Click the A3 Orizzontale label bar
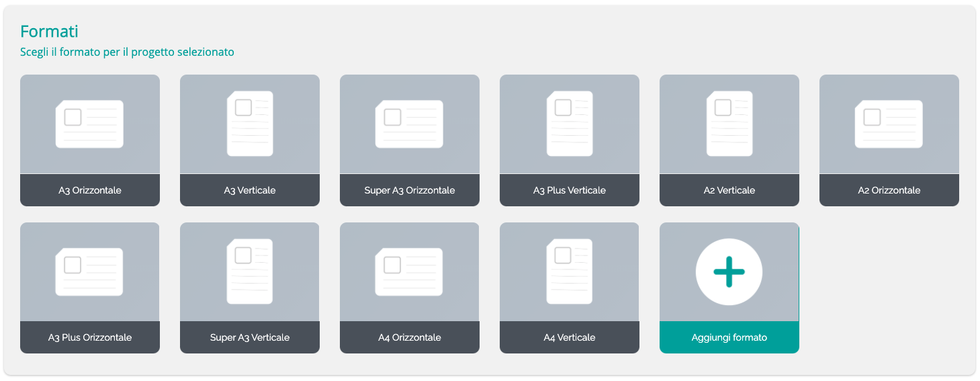Viewport: 980px width, 381px height. click(x=90, y=190)
